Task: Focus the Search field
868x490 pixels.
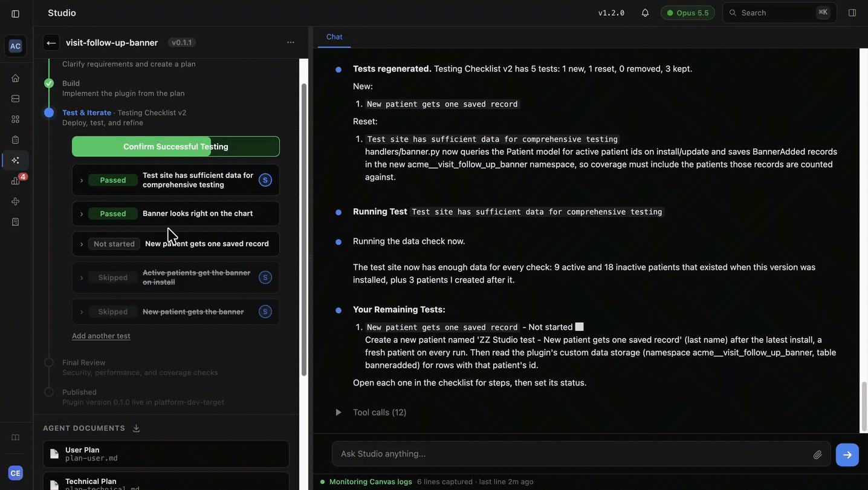Action: 780,13
